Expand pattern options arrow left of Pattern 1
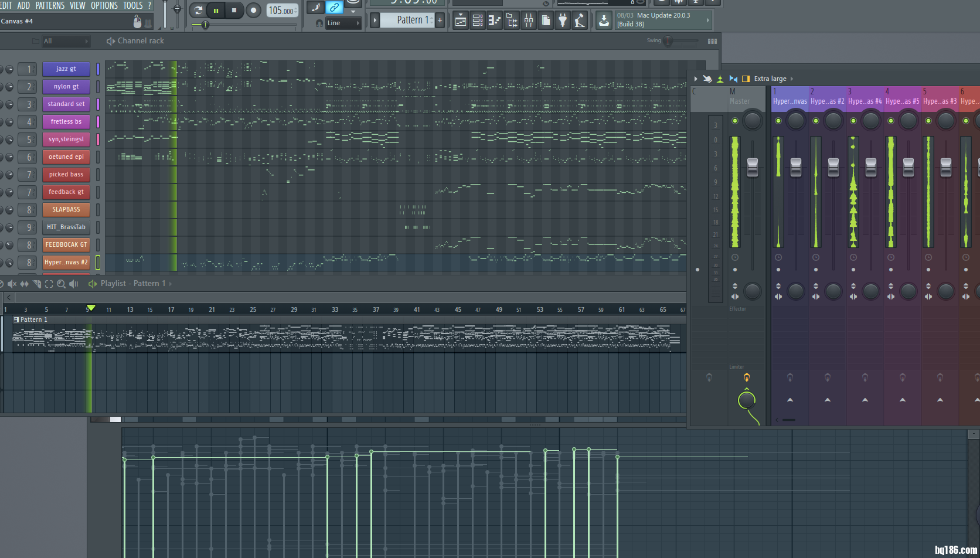 375,21
